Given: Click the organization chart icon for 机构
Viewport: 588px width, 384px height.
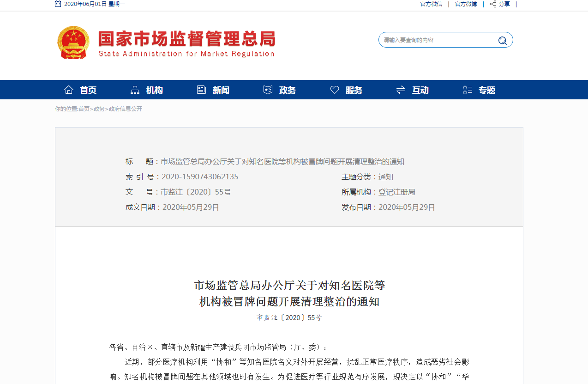Looking at the screenshot, I should [x=135, y=90].
